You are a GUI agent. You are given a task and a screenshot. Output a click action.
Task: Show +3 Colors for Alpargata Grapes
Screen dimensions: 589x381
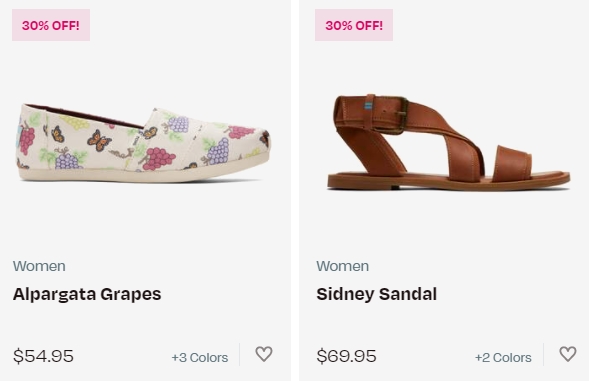(x=200, y=357)
